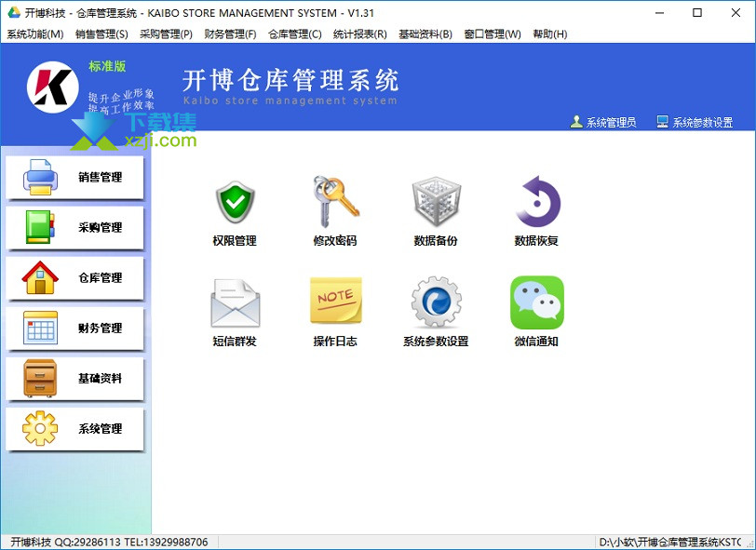Launch 数据备份 cube icon
The height and width of the screenshot is (550, 756).
[436, 202]
